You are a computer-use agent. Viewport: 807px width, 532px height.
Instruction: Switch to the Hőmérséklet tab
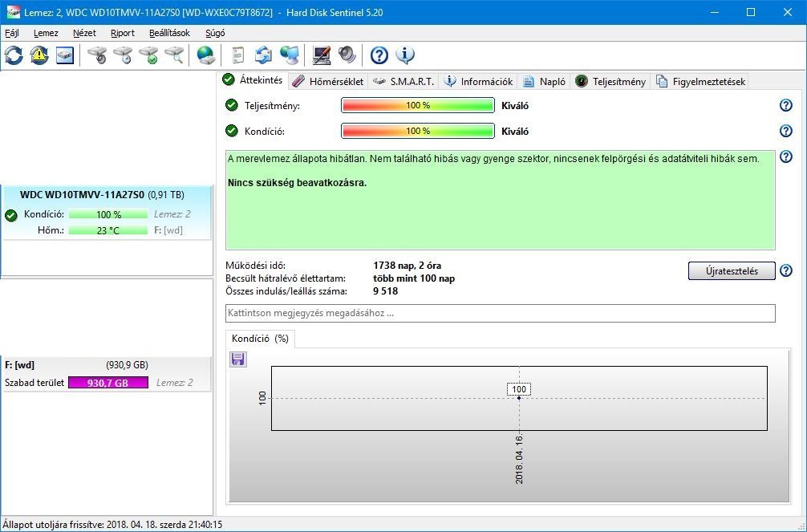pos(328,81)
